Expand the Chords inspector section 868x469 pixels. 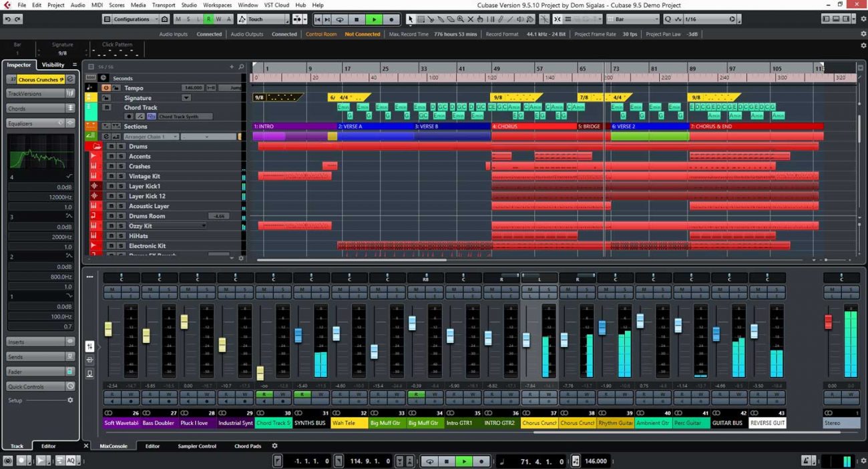[x=40, y=108]
